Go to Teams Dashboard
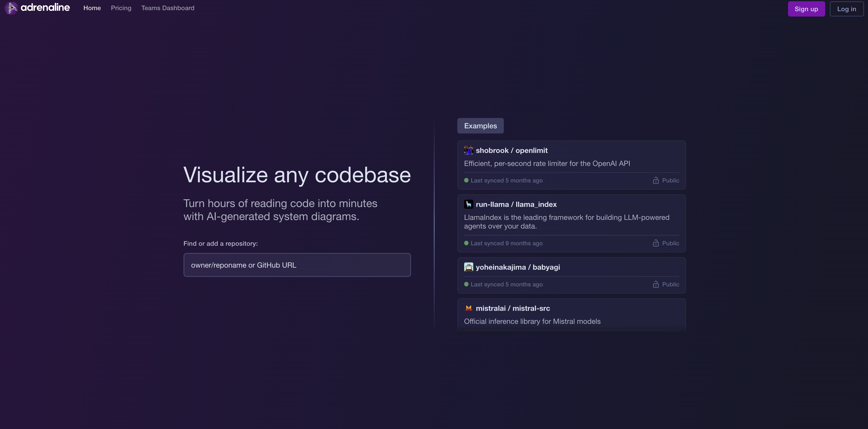Screen dimensions: 868x429 (167, 8)
